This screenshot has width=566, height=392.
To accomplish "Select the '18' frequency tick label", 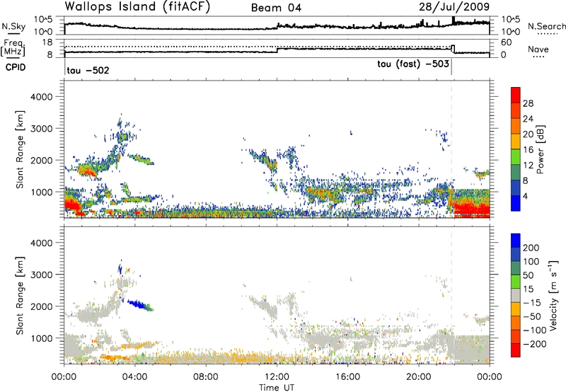I will pos(47,42).
